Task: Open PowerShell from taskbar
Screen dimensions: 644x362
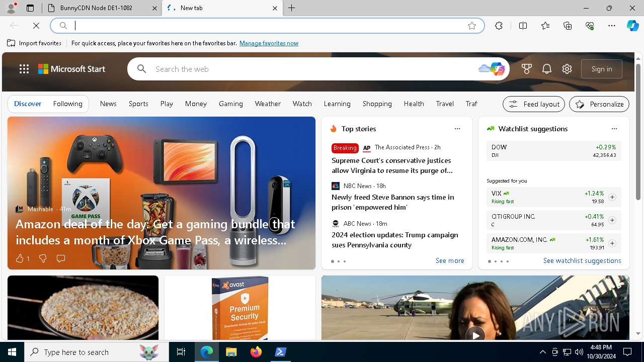Action: pos(281,352)
